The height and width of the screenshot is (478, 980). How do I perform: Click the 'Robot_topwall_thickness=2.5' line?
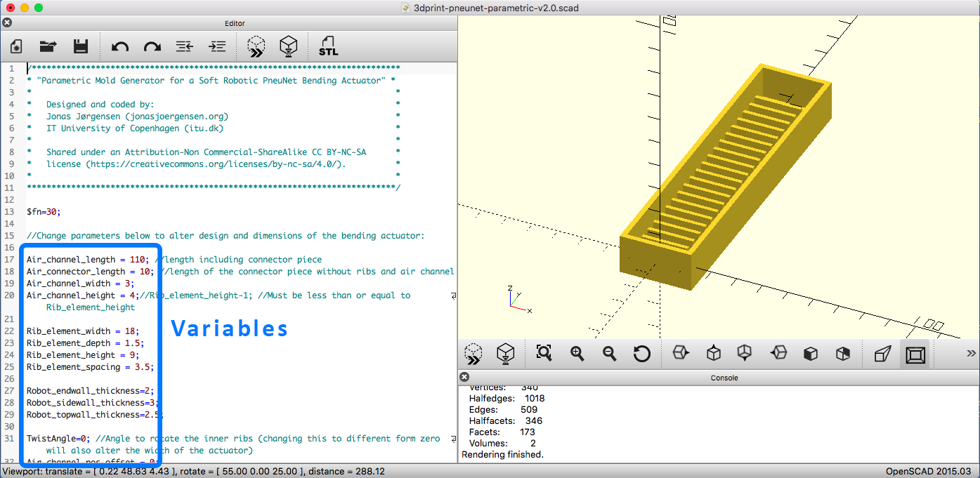click(x=95, y=414)
